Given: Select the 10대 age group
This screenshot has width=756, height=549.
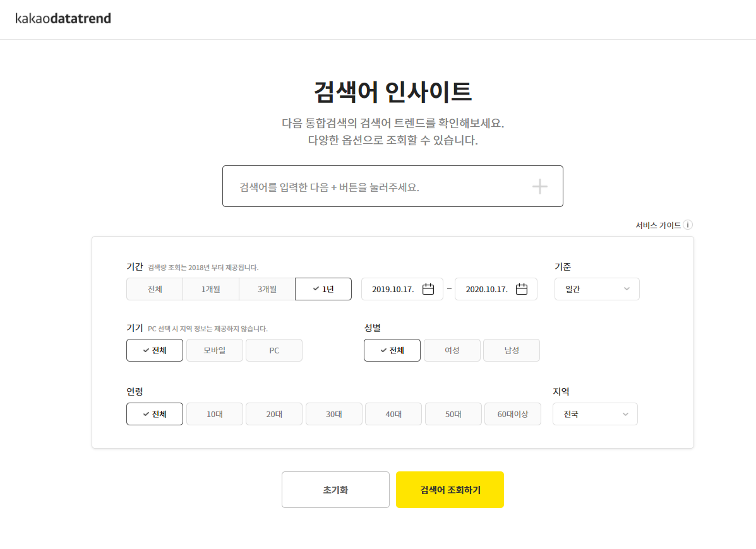Looking at the screenshot, I should 214,414.
